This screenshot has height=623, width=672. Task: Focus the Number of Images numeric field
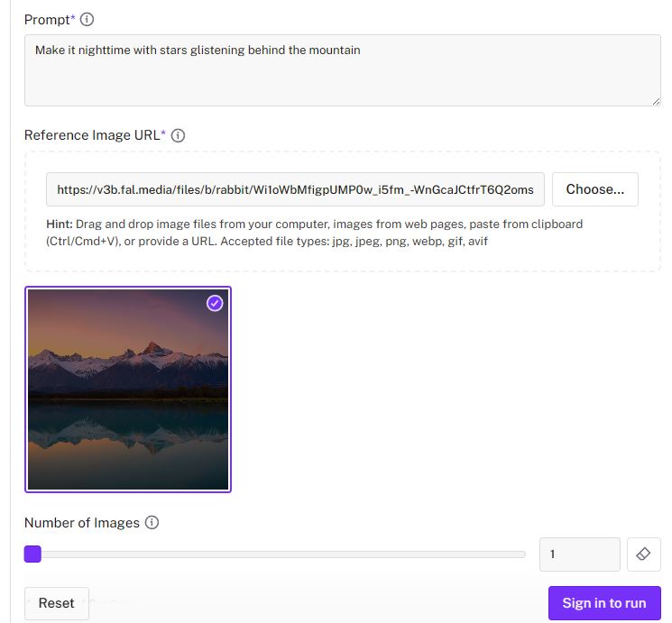[579, 554]
